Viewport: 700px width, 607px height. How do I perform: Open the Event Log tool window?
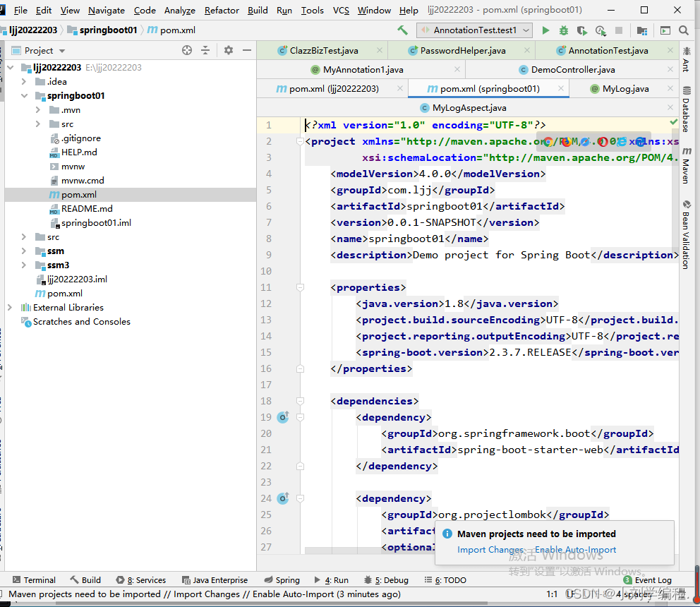pyautogui.click(x=647, y=579)
